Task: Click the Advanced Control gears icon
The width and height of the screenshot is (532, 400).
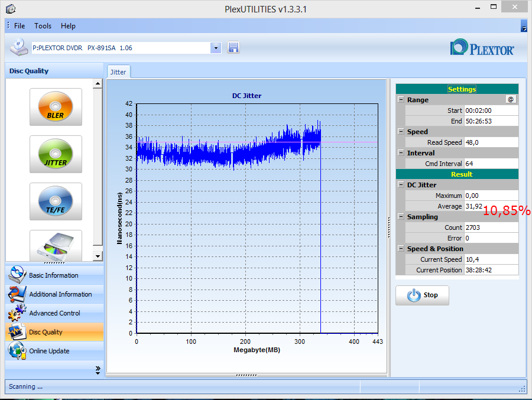Action: [17, 313]
